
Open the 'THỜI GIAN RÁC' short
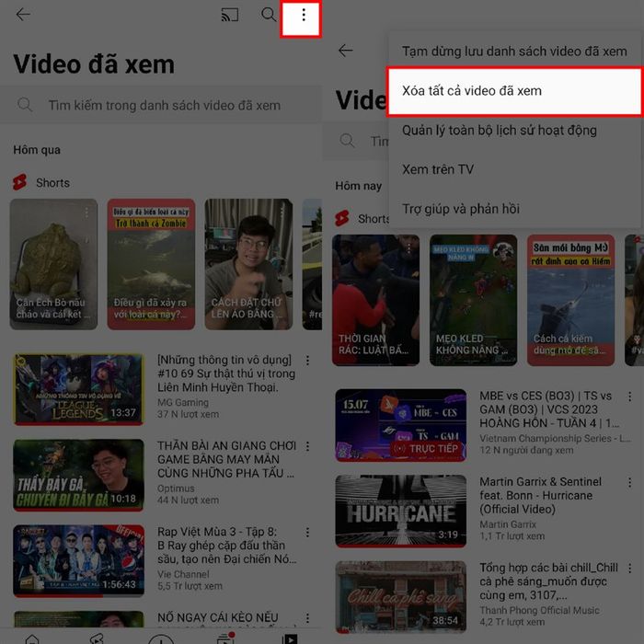(375, 300)
